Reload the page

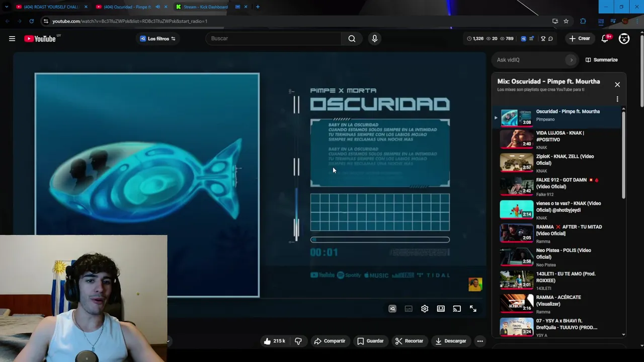point(31,21)
